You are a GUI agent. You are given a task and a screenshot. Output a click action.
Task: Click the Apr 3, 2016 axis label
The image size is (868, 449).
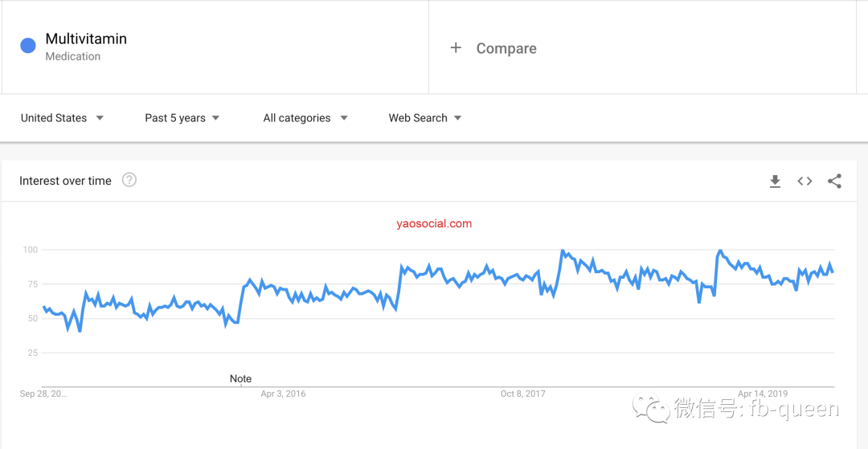[283, 394]
